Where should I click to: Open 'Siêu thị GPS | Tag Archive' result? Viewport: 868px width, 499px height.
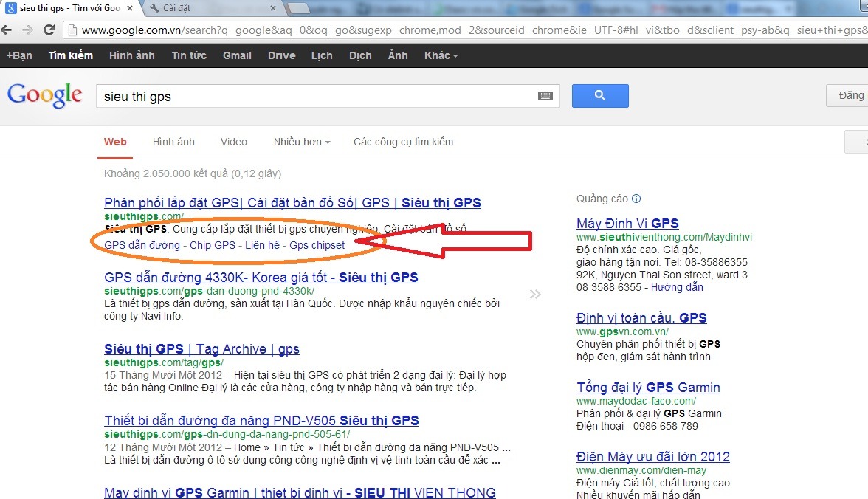pyautogui.click(x=201, y=349)
